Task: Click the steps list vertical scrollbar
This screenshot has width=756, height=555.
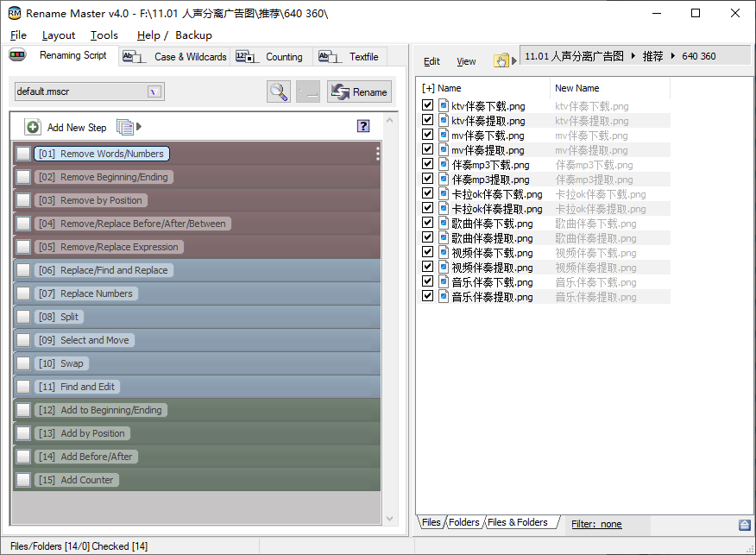Action: pyautogui.click(x=389, y=319)
